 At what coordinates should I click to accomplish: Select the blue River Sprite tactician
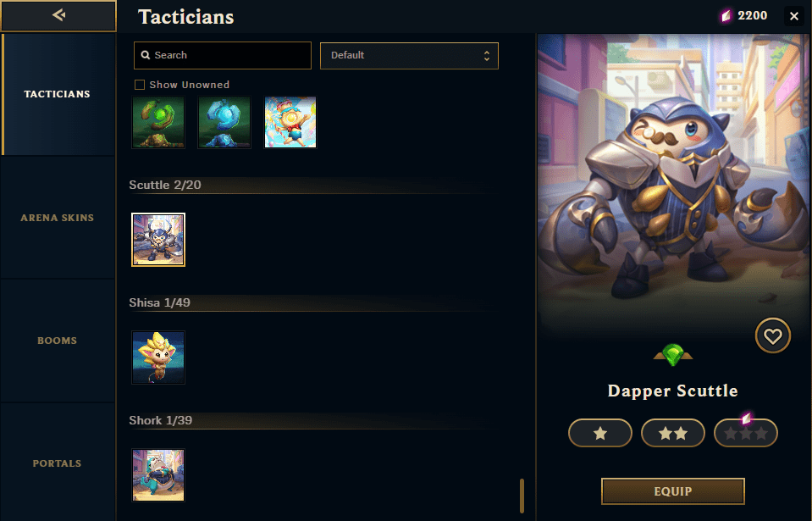click(x=224, y=122)
